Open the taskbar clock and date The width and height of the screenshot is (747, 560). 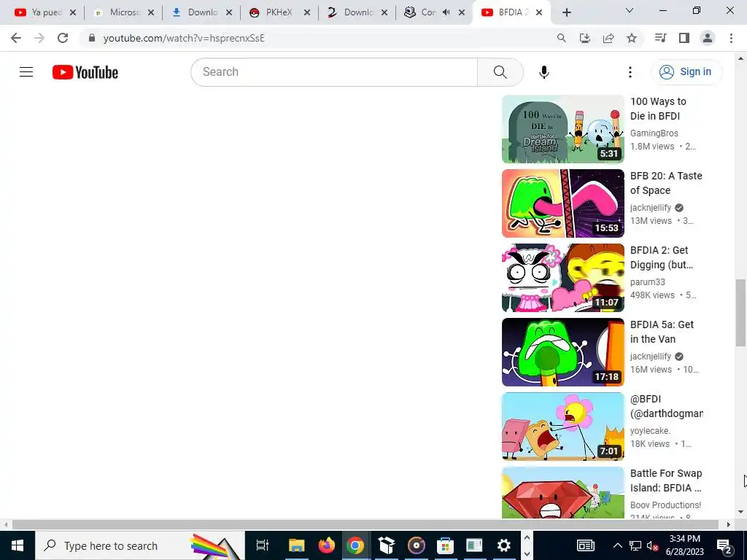(x=686, y=545)
